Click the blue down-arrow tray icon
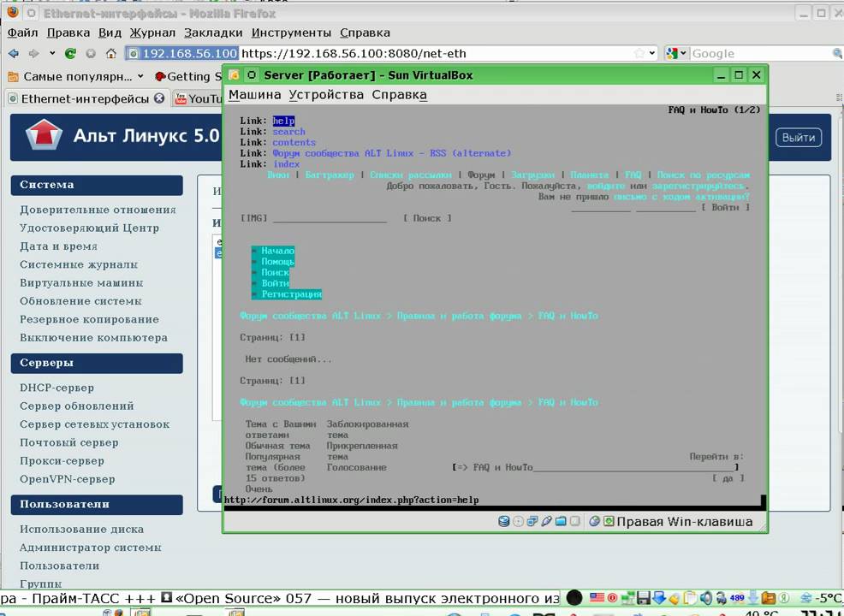This screenshot has width=844, height=616. (659, 598)
